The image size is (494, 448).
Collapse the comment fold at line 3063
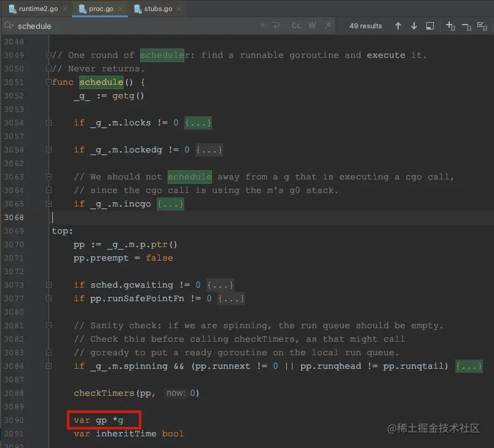pos(49,177)
